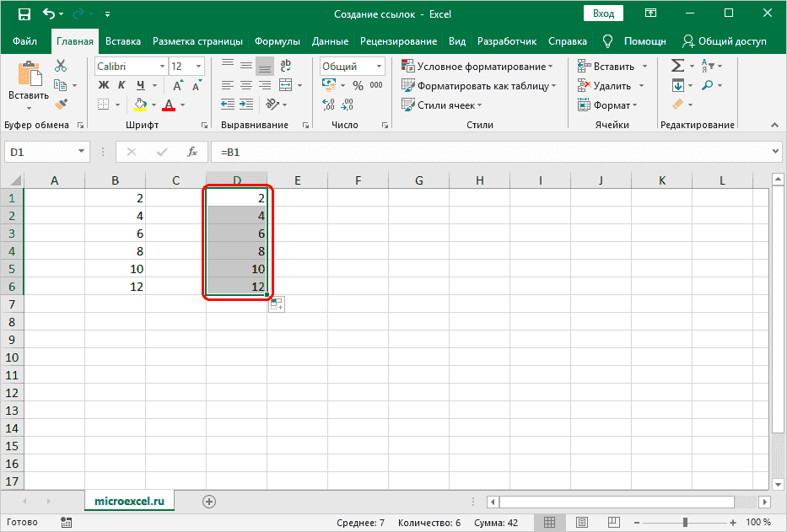Viewport: 787px width, 532px height.
Task: Click the Insert function fx icon
Action: click(192, 152)
